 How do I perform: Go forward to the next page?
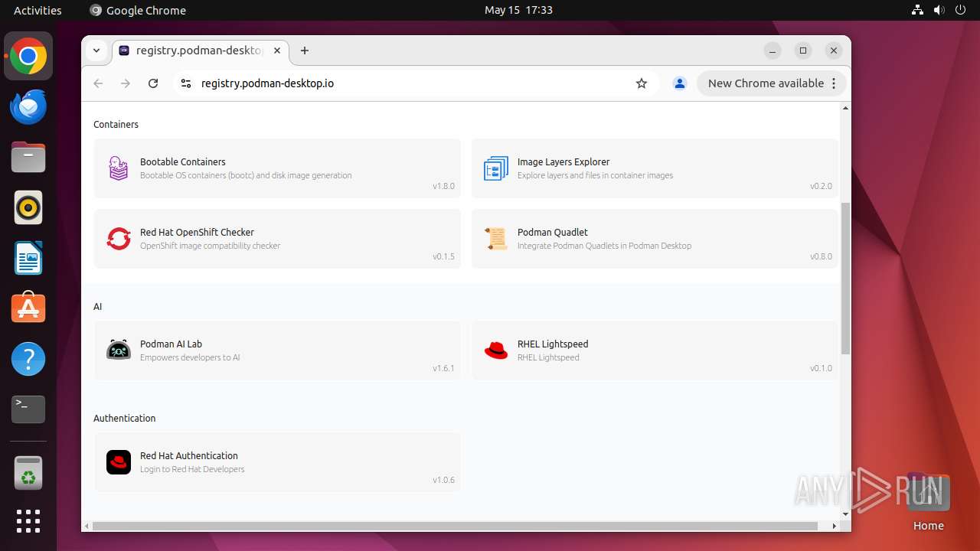126,83
